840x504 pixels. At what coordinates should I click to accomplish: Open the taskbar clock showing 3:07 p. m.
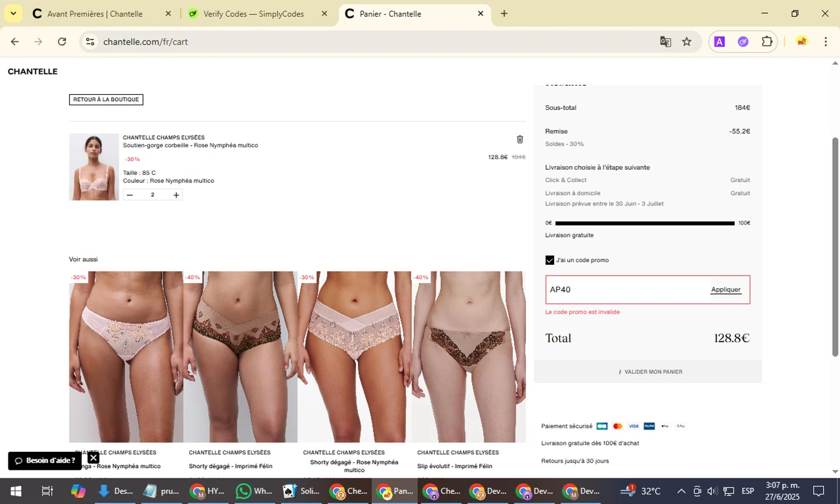tap(782, 491)
